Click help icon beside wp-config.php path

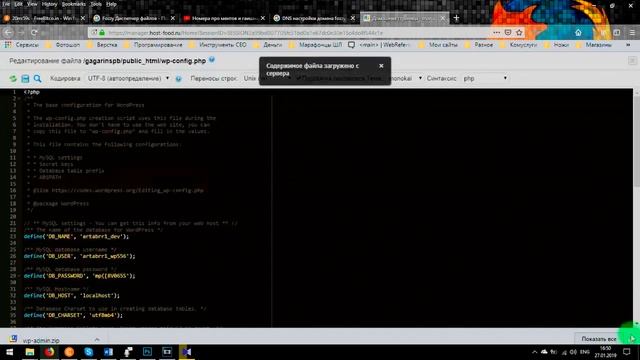point(212,60)
